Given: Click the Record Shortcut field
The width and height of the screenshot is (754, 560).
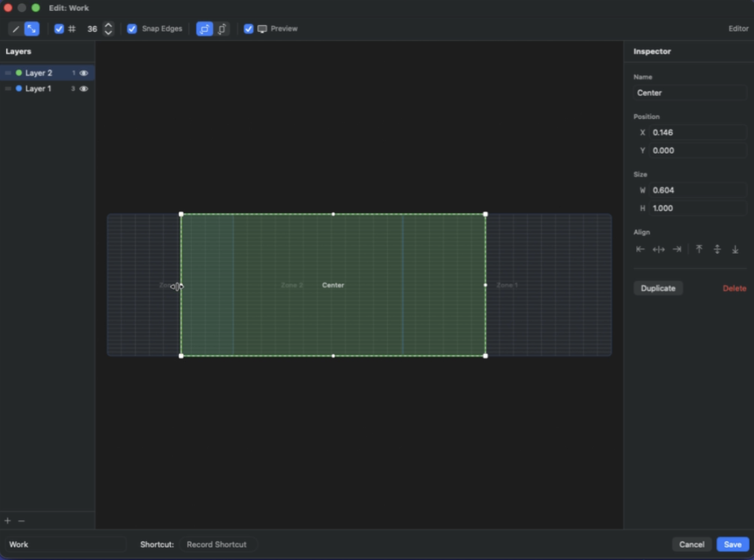Looking at the screenshot, I should [216, 544].
